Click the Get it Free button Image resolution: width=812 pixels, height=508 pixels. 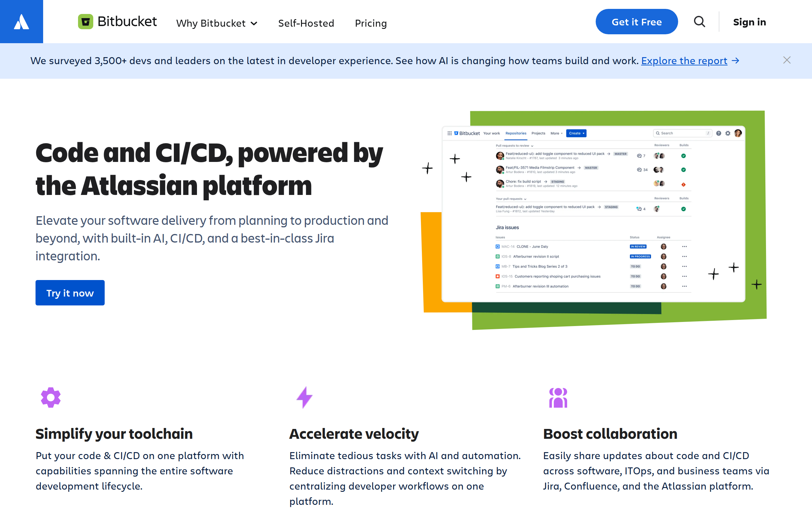(x=637, y=22)
